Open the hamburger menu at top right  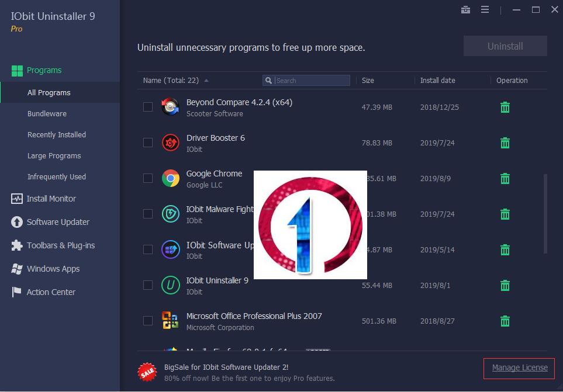tap(485, 10)
